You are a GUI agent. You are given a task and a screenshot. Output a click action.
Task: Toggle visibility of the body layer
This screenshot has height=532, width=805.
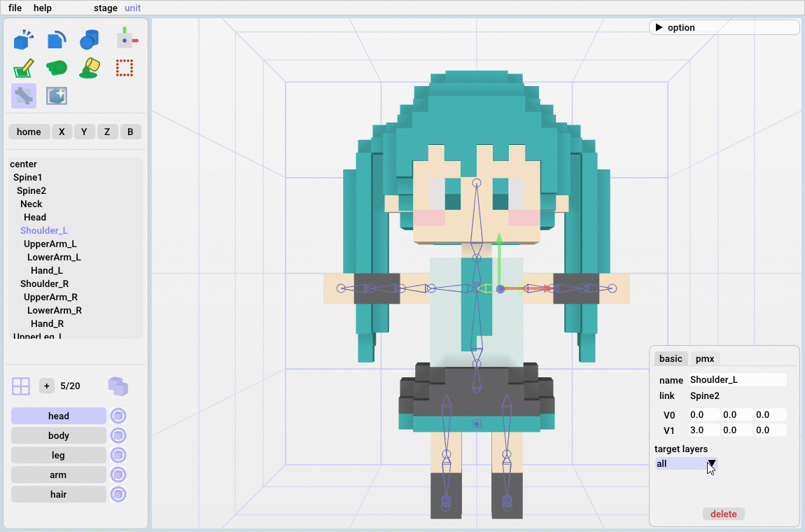[118, 435]
